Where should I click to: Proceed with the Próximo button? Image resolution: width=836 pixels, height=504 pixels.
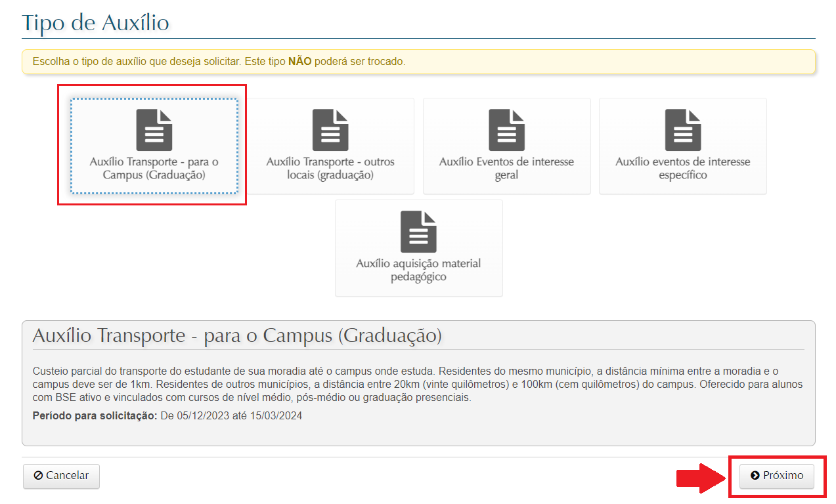tap(777, 476)
